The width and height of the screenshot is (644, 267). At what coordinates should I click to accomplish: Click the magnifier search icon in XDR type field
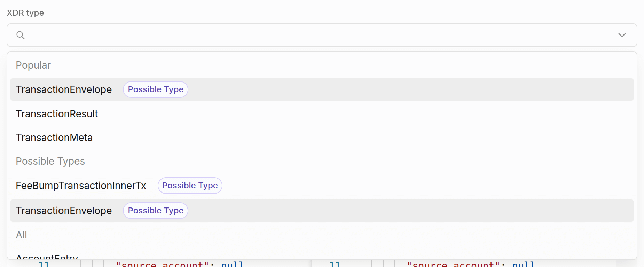click(21, 35)
